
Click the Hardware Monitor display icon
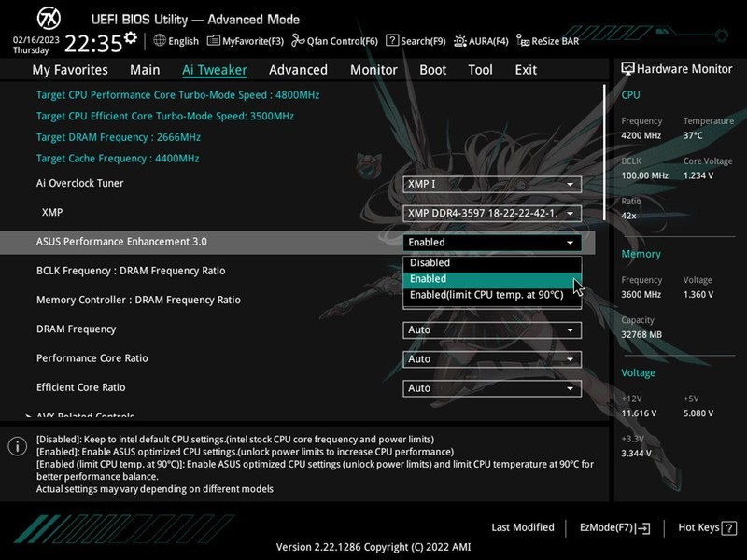coord(627,68)
